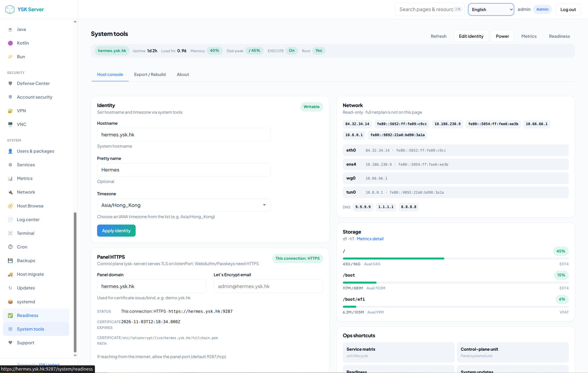This screenshot has width=588, height=373.
Task: Click the purple Kotlin icon
Action: pyautogui.click(x=10, y=43)
